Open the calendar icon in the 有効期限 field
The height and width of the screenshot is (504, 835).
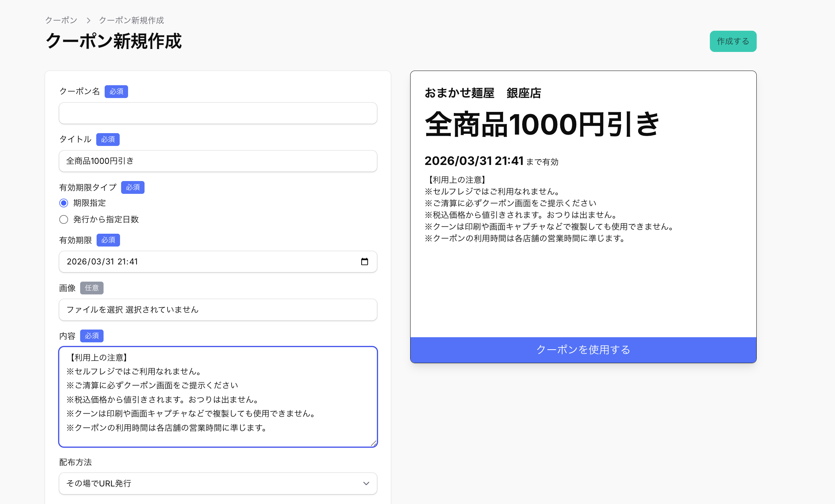point(364,262)
